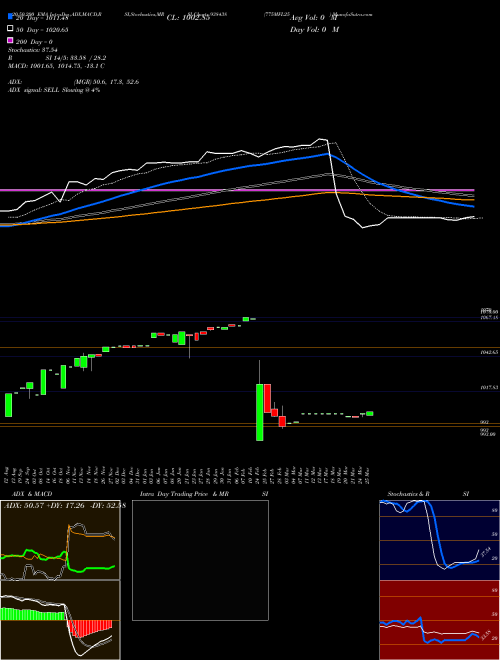This screenshot has width=500, height=660.
Task: Open the ADX indicator chart panel
Action: click(x=60, y=540)
